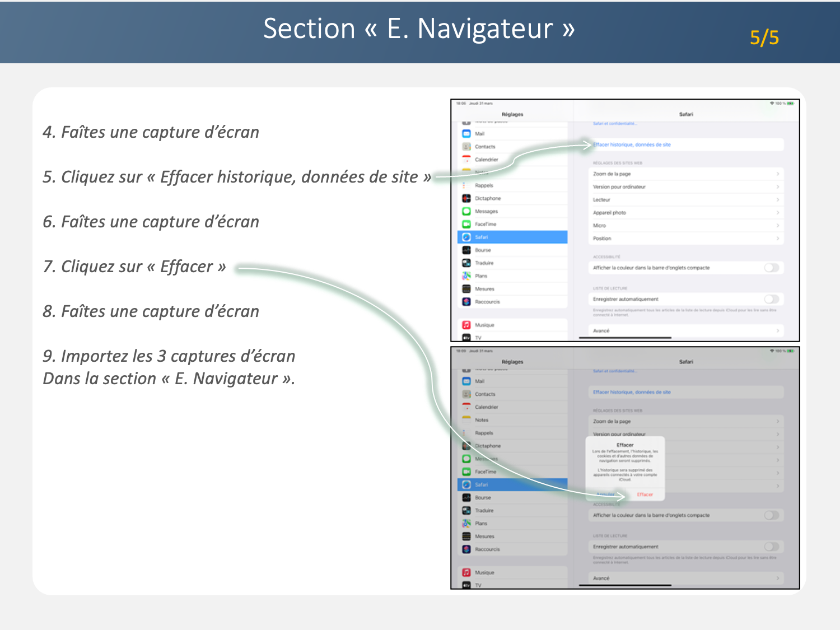This screenshot has width=840, height=630.
Task: Select the Notes icon in lower screenshot
Action: point(466,420)
